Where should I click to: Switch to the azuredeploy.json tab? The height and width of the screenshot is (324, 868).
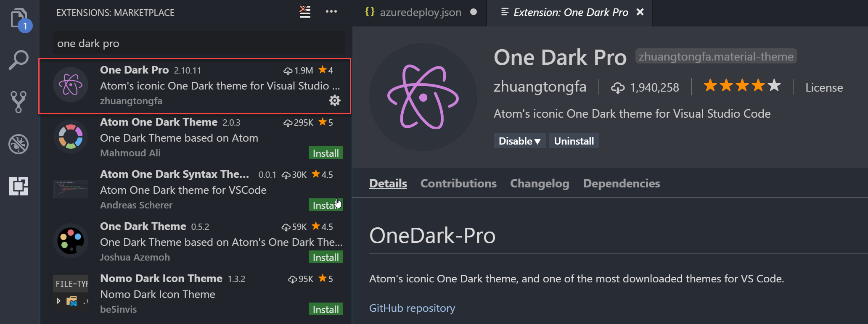[x=421, y=12]
